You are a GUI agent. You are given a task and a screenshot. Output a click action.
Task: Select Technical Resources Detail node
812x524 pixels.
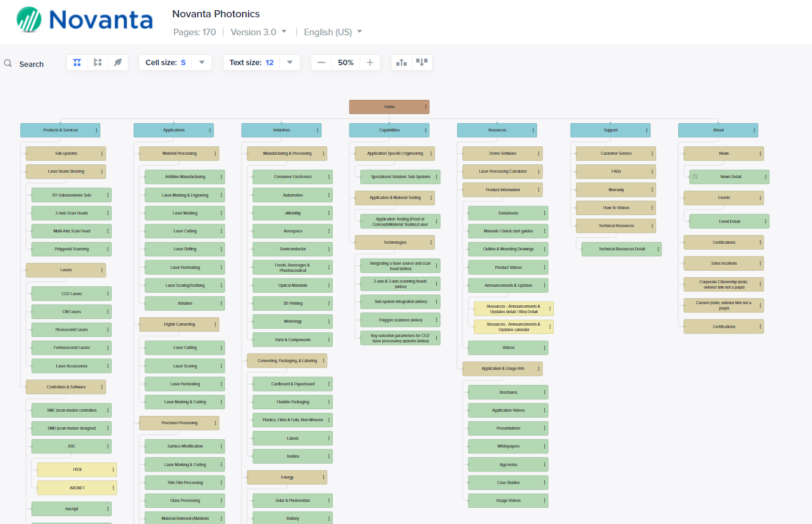tap(621, 249)
